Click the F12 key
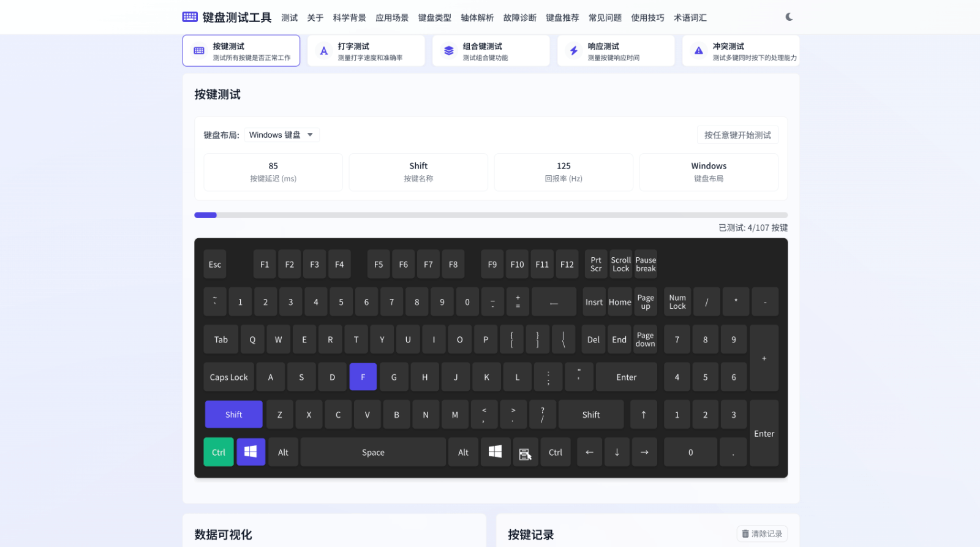980x547 pixels. 567,264
